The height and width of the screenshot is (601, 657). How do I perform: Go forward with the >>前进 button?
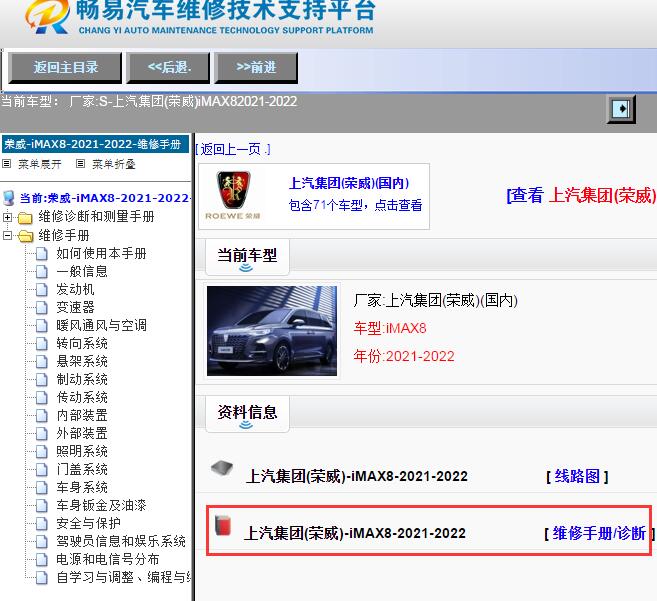[256, 67]
